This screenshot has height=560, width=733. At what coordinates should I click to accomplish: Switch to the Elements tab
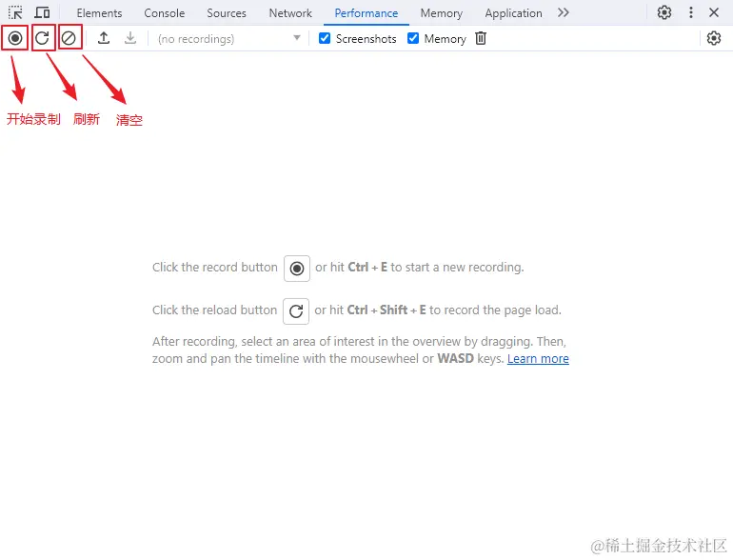[99, 13]
